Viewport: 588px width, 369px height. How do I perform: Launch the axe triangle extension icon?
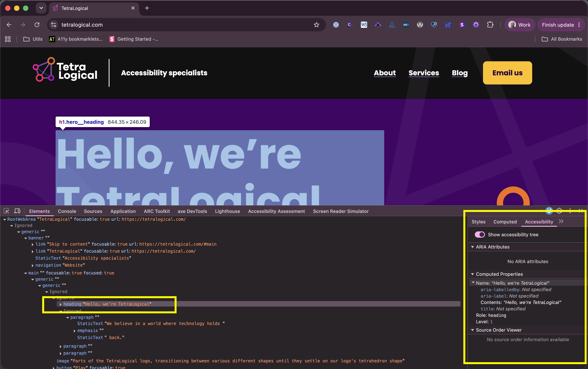392,25
